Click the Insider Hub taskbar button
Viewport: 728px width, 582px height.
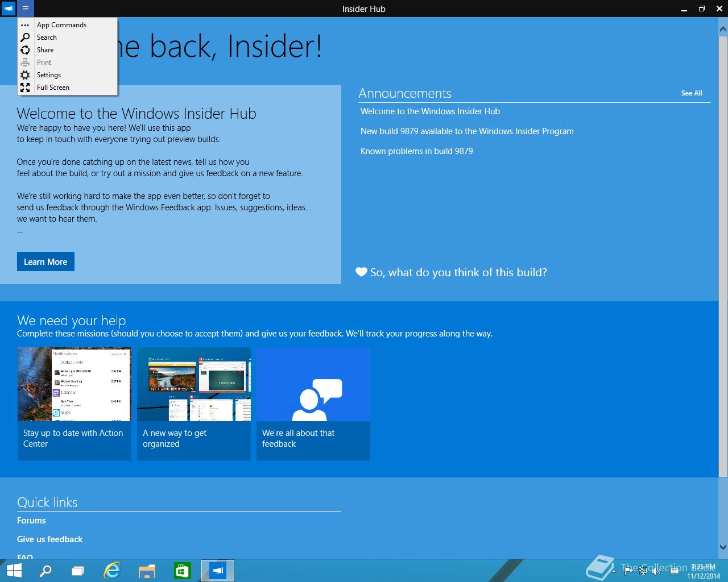click(x=218, y=571)
